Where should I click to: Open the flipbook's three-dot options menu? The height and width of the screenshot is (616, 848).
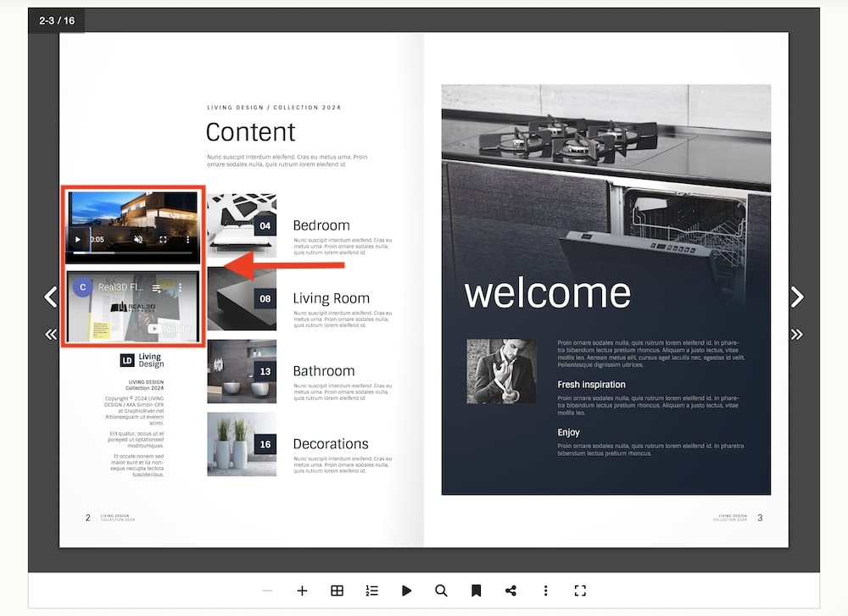(x=545, y=591)
